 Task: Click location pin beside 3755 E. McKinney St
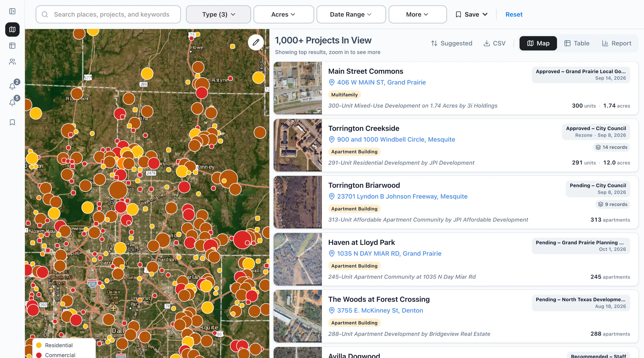332,311
